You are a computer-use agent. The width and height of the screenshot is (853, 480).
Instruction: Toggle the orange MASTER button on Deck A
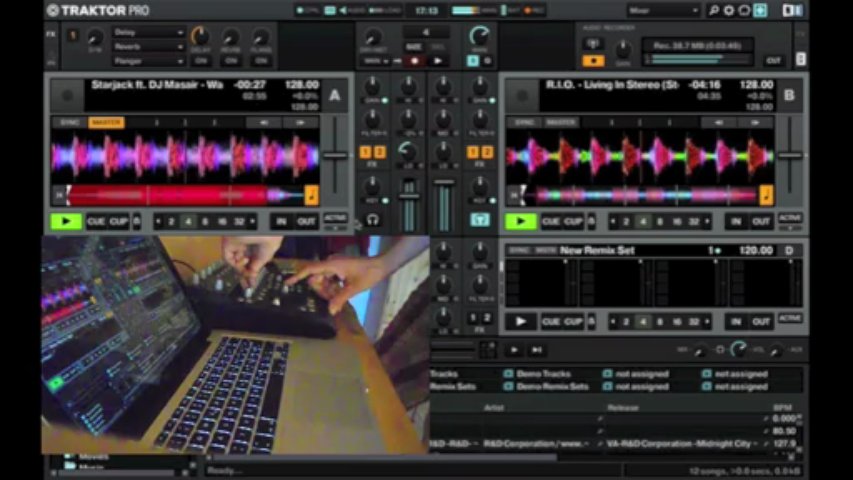coord(105,123)
